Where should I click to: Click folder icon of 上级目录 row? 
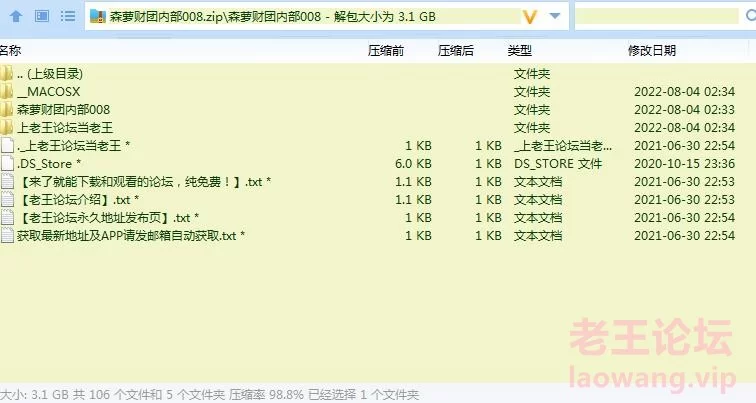tap(7, 74)
